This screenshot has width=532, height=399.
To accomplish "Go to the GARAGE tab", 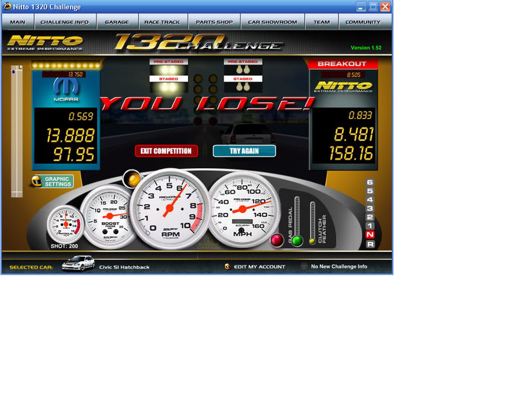I will pyautogui.click(x=117, y=22).
